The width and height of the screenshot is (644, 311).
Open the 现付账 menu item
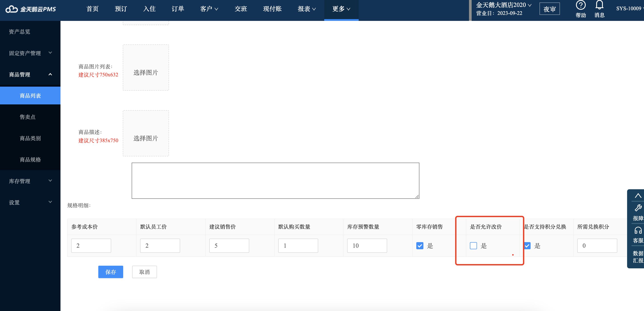[272, 9]
